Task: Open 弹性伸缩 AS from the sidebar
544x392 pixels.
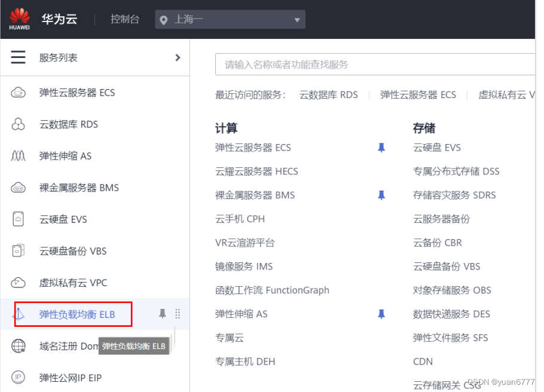Action: (x=65, y=156)
